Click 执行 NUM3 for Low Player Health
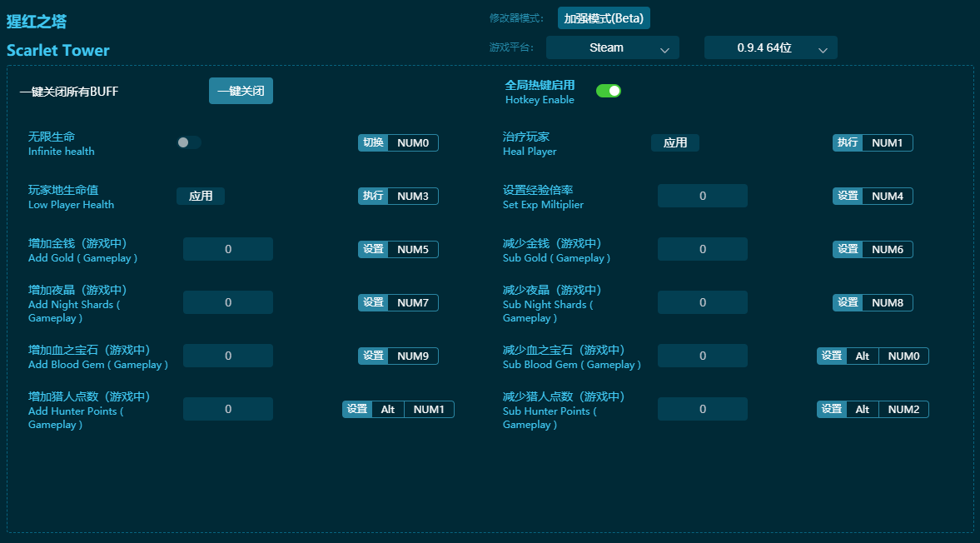 tap(398, 196)
